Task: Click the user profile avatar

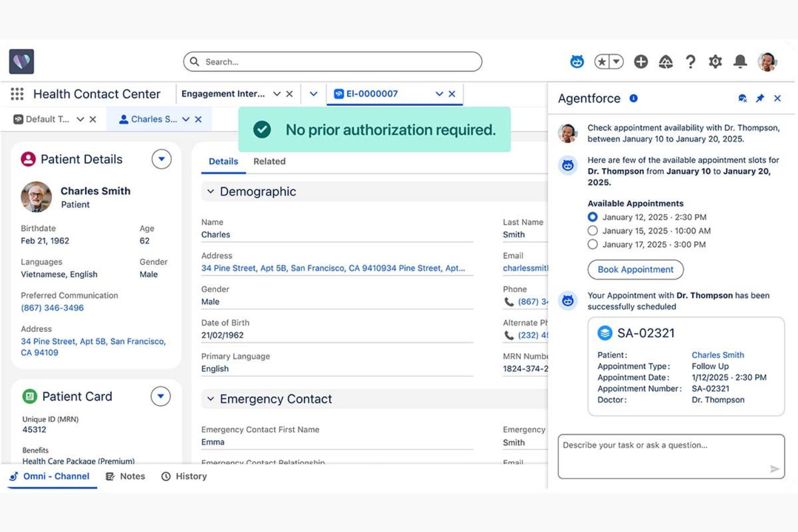Action: pyautogui.click(x=767, y=61)
